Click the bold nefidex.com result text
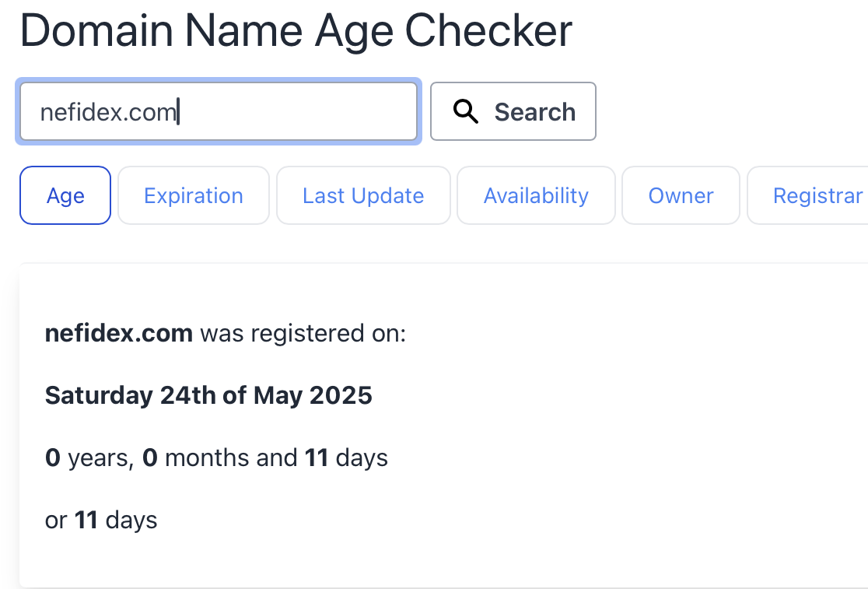This screenshot has height=589, width=868. [118, 333]
